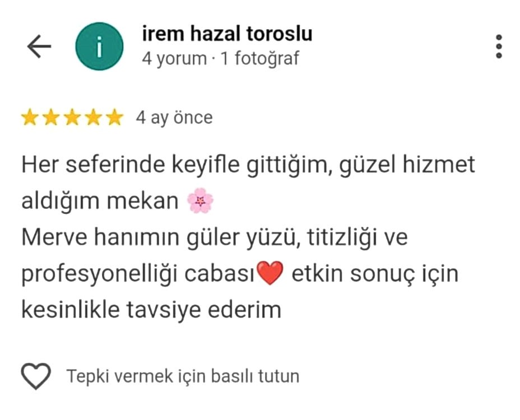The width and height of the screenshot is (520, 420).
Task: Click the third yellow rating star
Action: pyautogui.click(x=72, y=118)
